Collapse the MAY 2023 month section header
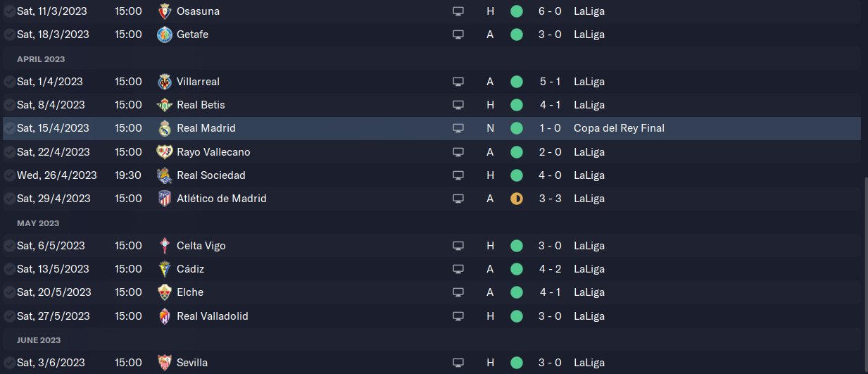Image resolution: width=868 pixels, height=374 pixels. (432, 223)
